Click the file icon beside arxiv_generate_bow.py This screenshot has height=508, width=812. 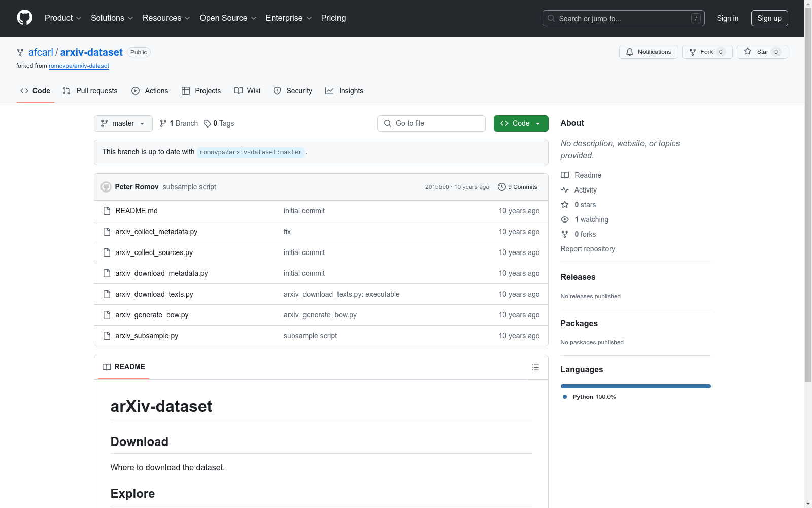[107, 315]
